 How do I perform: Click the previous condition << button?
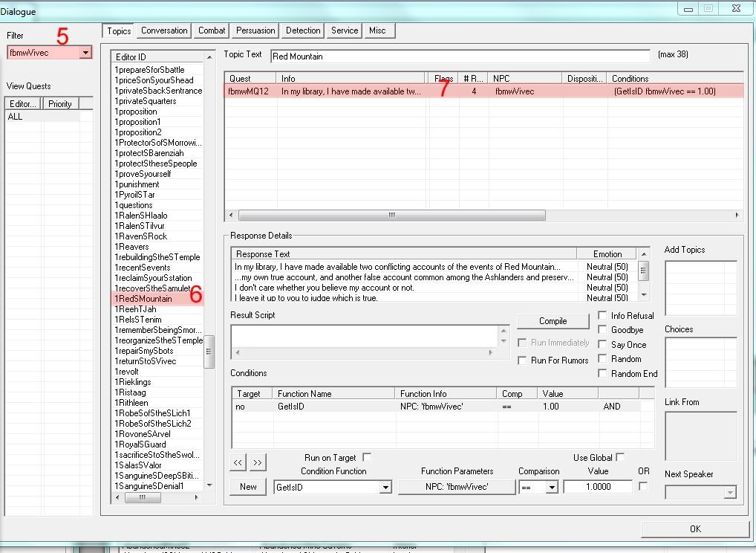point(238,462)
